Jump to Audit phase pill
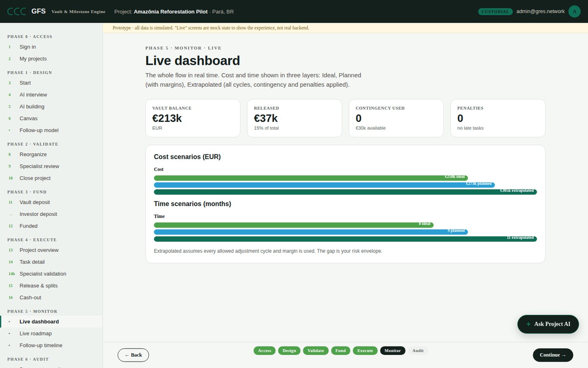Image resolution: width=588 pixels, height=368 pixels. pos(418,351)
